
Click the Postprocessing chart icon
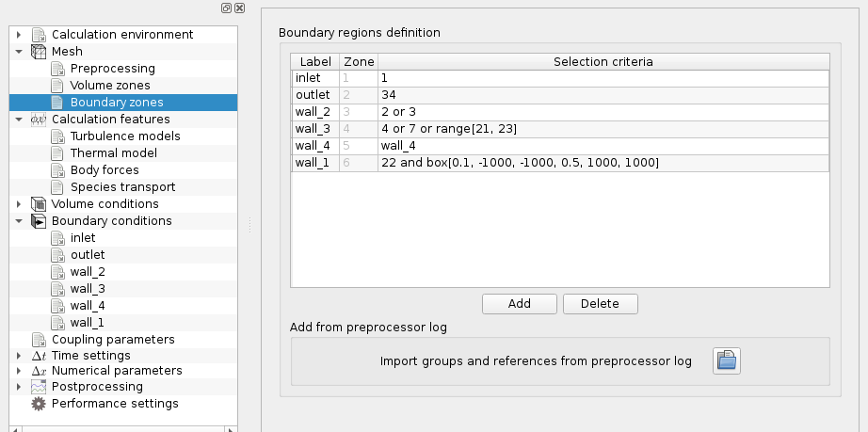pos(39,387)
